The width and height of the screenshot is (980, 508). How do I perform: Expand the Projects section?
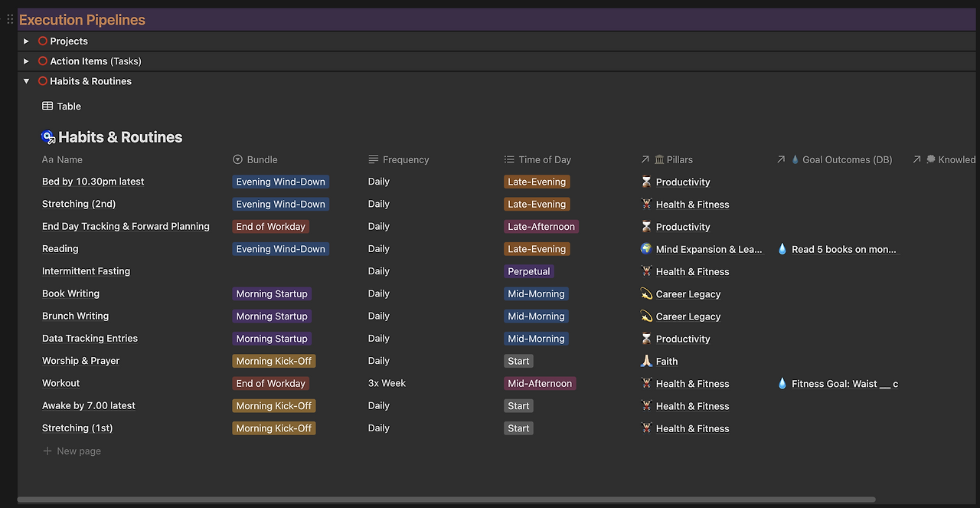pos(26,41)
